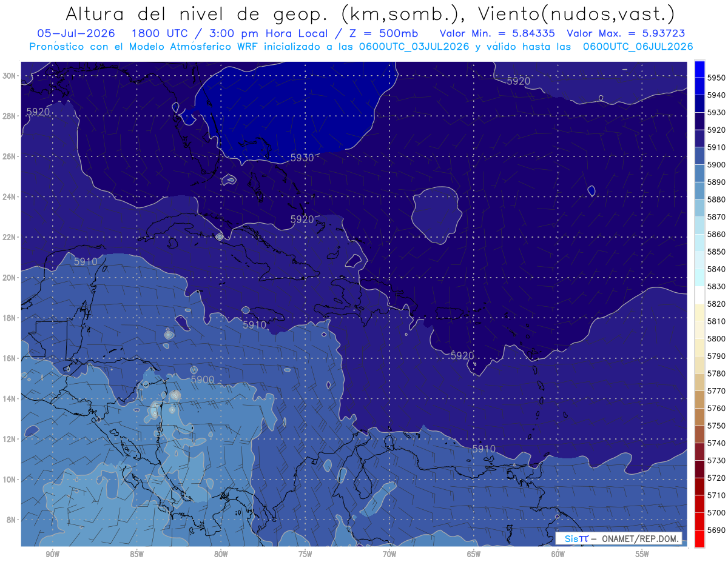Click the 30N latitude axis label
The image size is (728, 562).
(10, 76)
